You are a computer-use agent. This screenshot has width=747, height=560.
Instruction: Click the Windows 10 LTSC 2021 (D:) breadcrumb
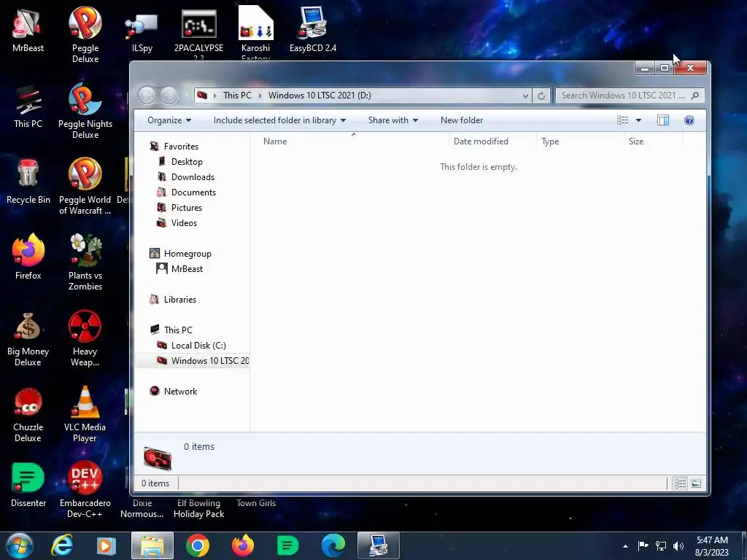pyautogui.click(x=320, y=96)
